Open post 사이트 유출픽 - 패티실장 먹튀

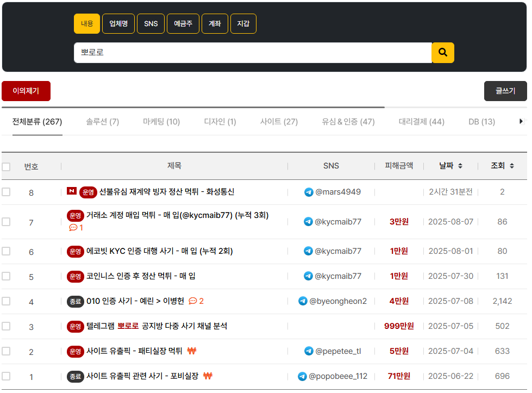(134, 351)
